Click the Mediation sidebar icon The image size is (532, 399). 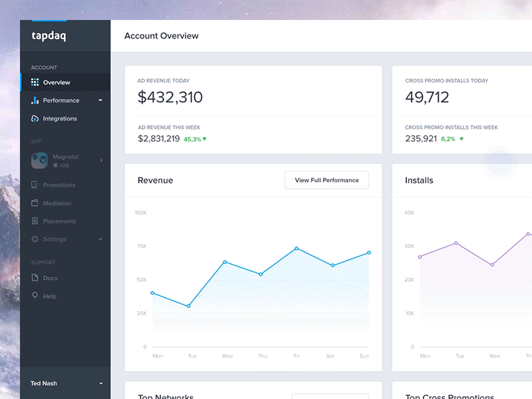[35, 203]
